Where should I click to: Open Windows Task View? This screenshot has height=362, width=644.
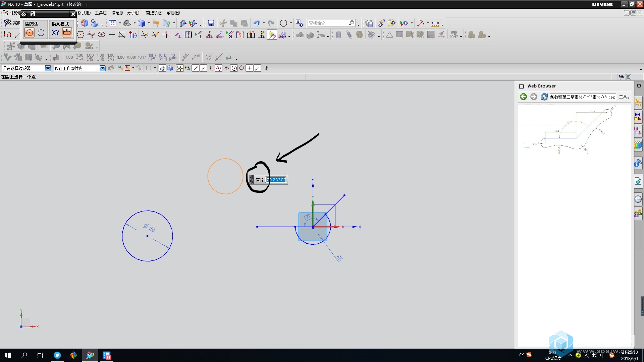tap(40, 355)
